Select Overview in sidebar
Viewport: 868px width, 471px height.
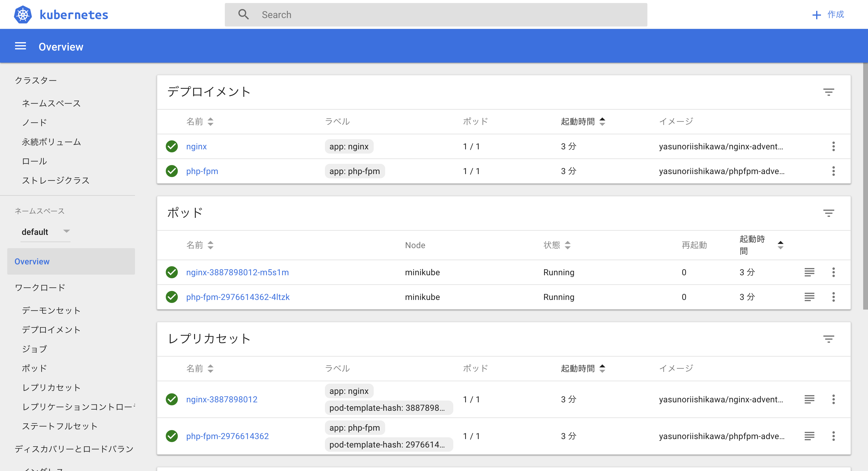[71, 261]
